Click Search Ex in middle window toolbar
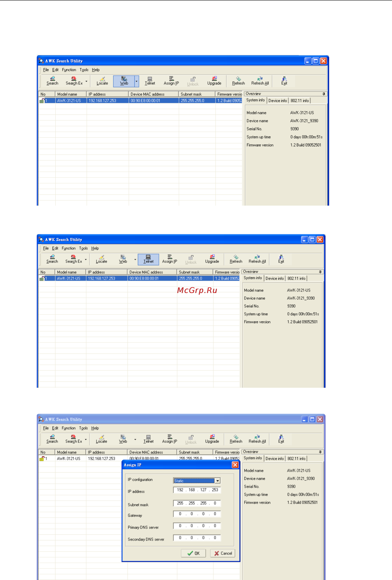The width and height of the screenshot is (392, 580). (74, 259)
